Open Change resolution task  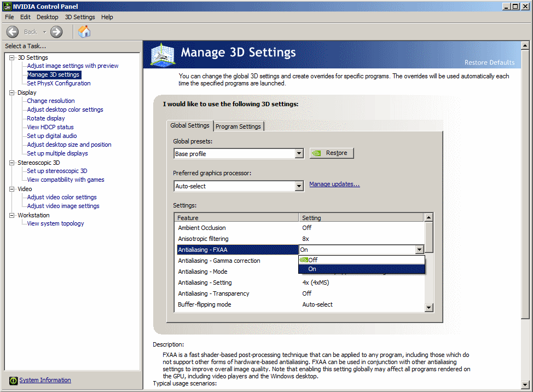pos(51,101)
